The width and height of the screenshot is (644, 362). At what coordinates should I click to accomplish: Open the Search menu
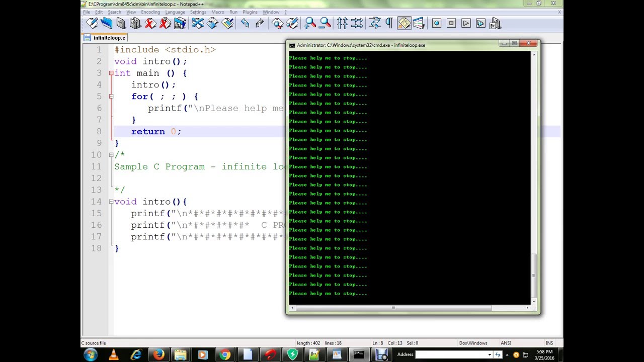coord(114,12)
